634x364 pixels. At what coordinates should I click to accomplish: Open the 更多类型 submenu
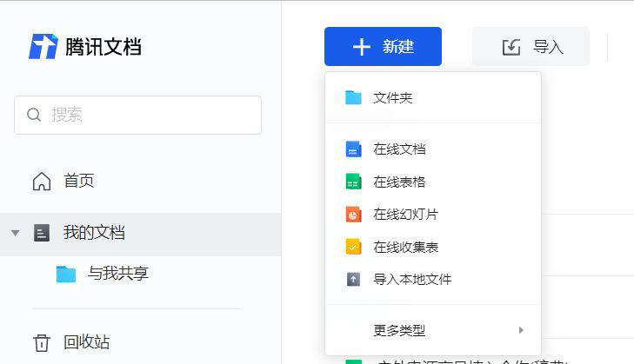tap(433, 330)
